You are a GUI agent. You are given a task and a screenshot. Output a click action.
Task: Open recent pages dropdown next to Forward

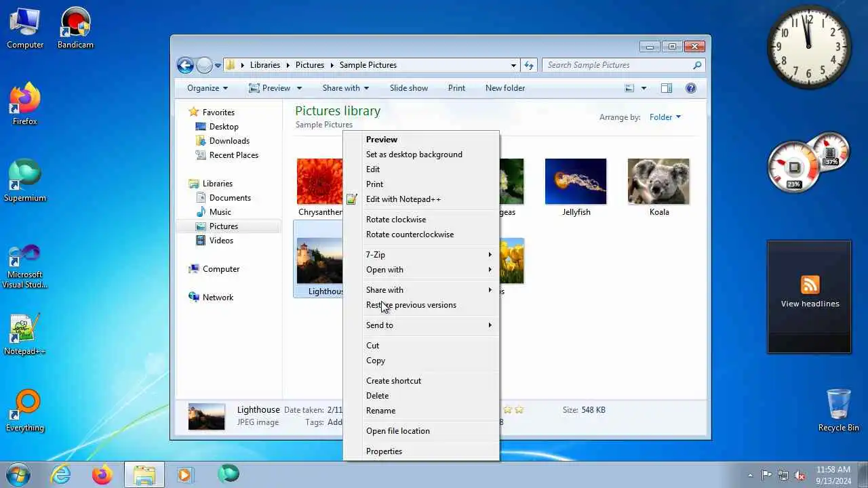(x=218, y=66)
